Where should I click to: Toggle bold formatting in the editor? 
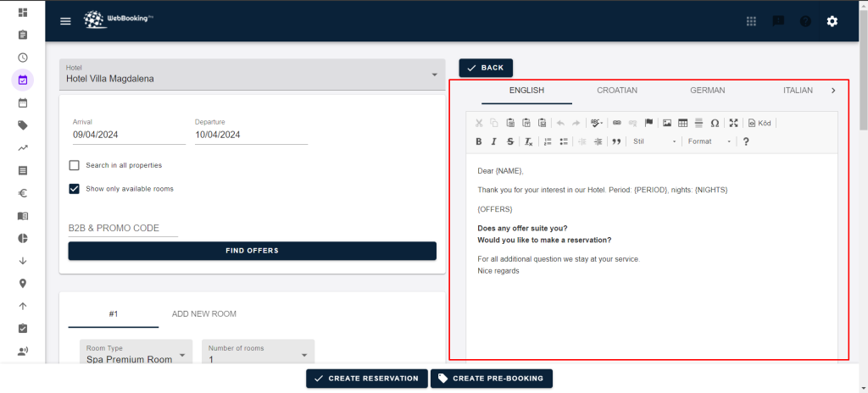(x=479, y=141)
